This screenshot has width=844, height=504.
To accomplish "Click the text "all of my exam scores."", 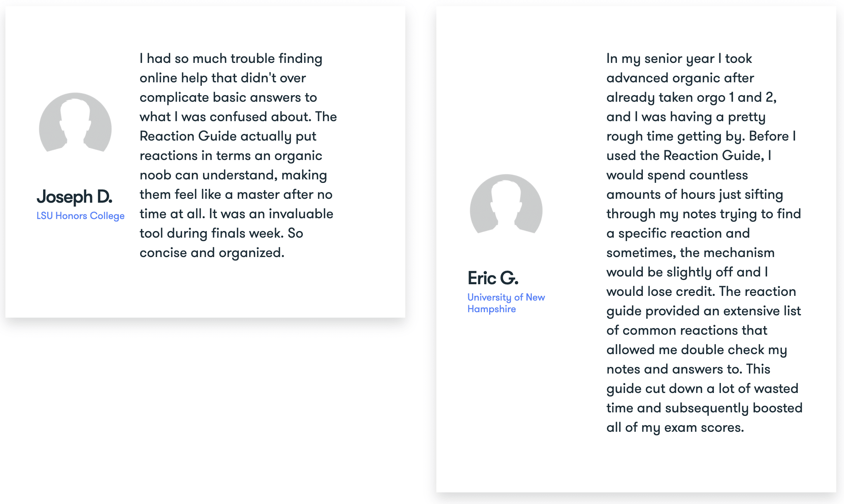I will click(x=675, y=428).
